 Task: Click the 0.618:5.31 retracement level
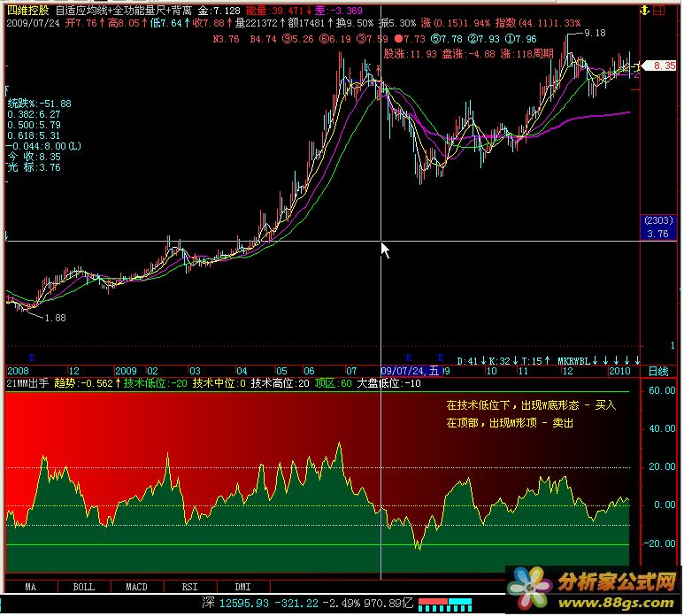34,135
